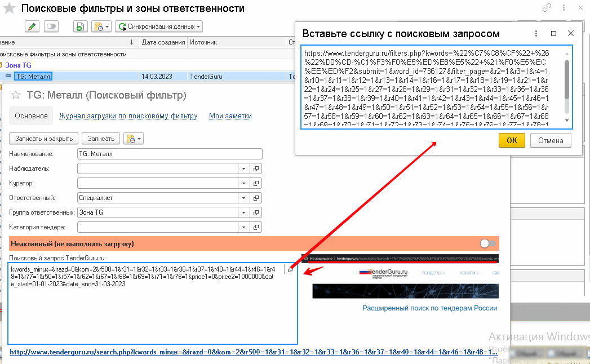Expand the Наблюдатель dropdown arrow

(243, 168)
